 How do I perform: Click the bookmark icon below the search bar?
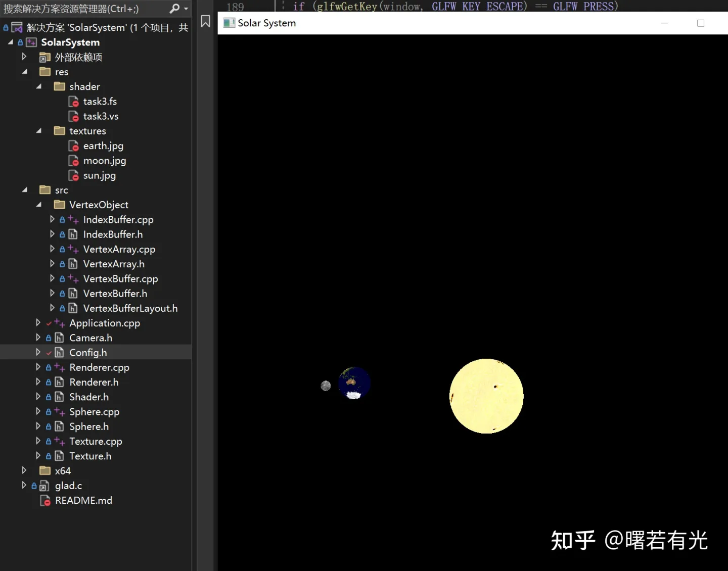click(205, 22)
